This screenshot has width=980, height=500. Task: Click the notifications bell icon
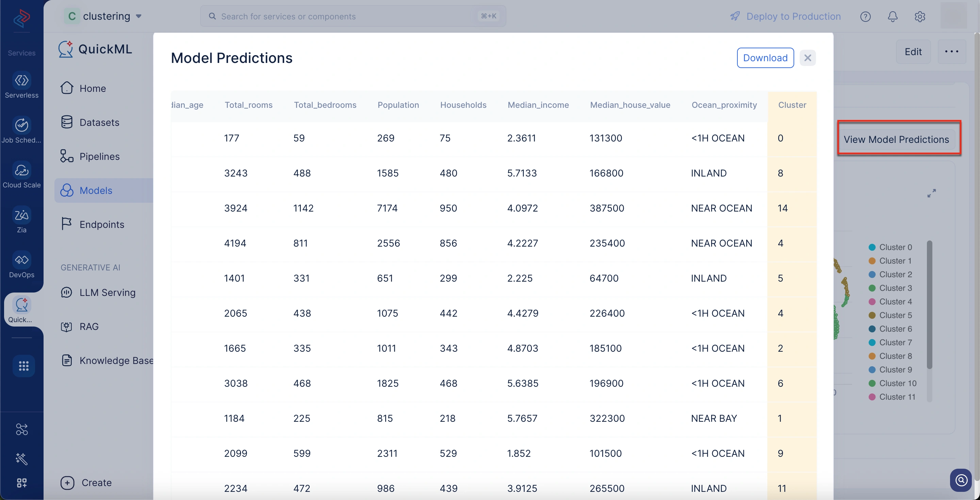(x=893, y=16)
